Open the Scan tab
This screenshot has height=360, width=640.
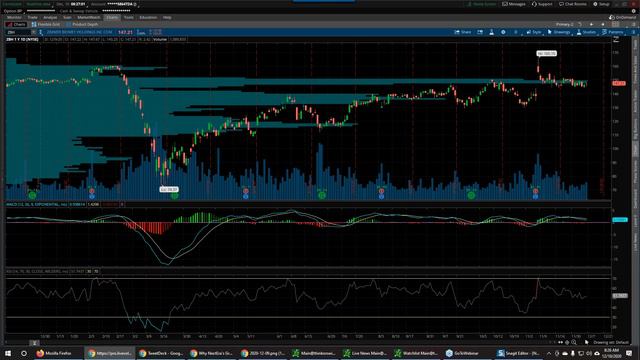point(67,18)
